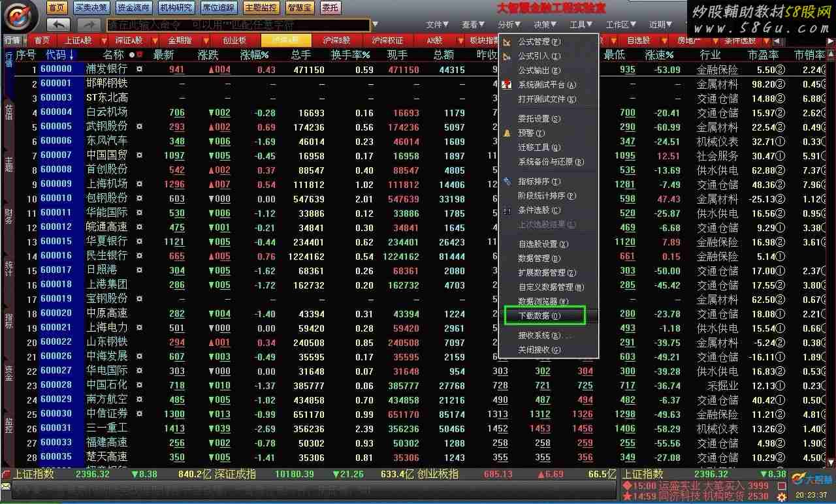Choose 打开测试文件 from the menu
Screen dimensions: 836x504
[549, 99]
